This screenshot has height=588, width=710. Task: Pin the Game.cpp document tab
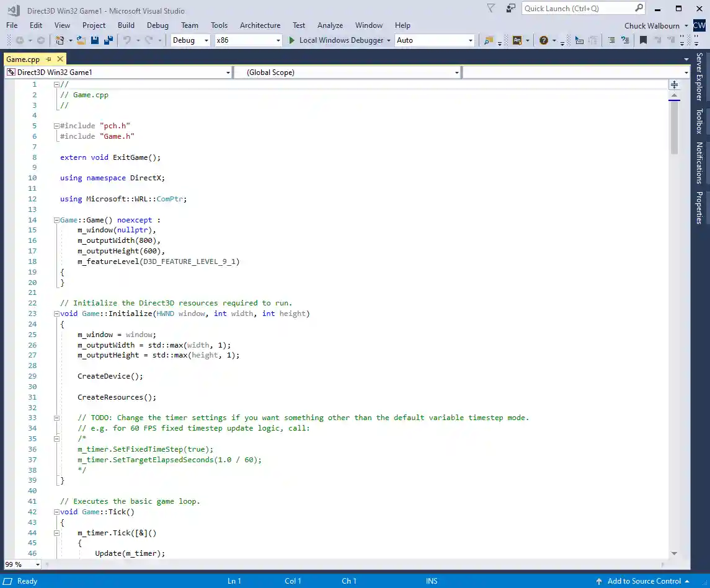pos(48,58)
